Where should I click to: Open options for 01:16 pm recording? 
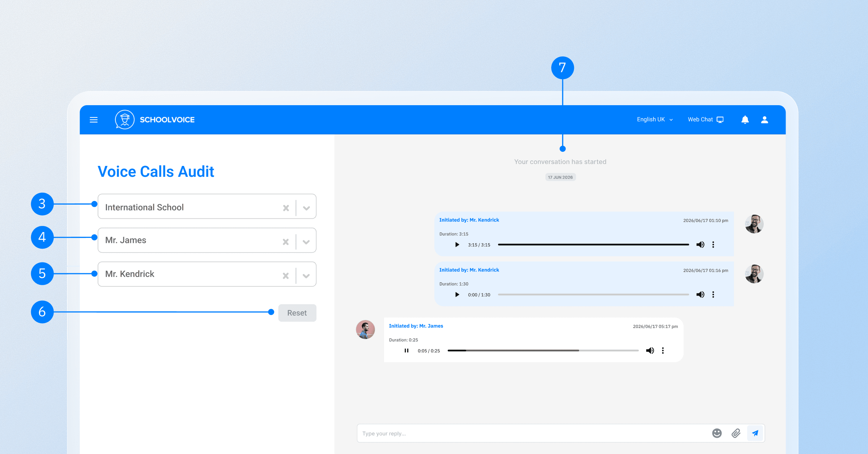tap(713, 295)
